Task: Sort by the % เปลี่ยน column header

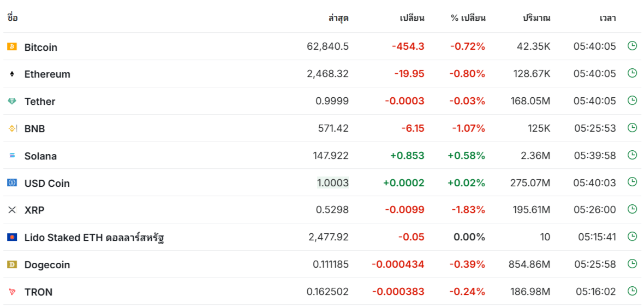Action: click(468, 18)
